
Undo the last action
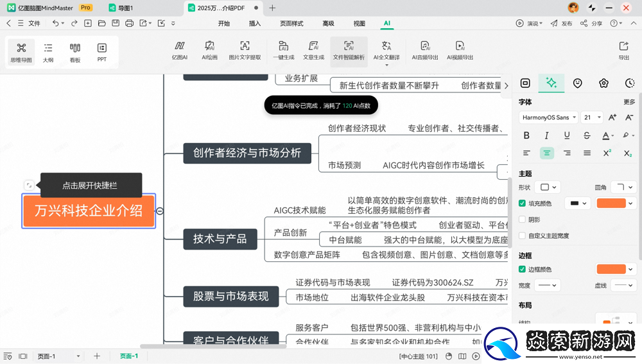click(x=55, y=23)
